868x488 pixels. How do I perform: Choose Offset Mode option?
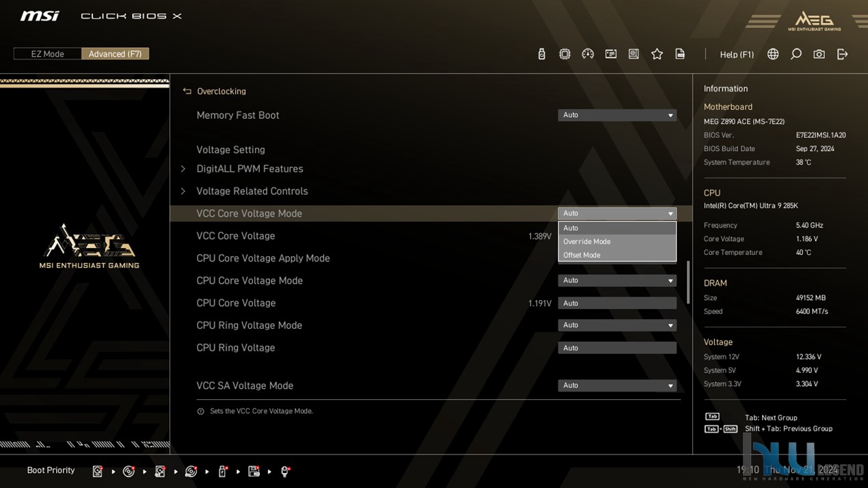[617, 255]
